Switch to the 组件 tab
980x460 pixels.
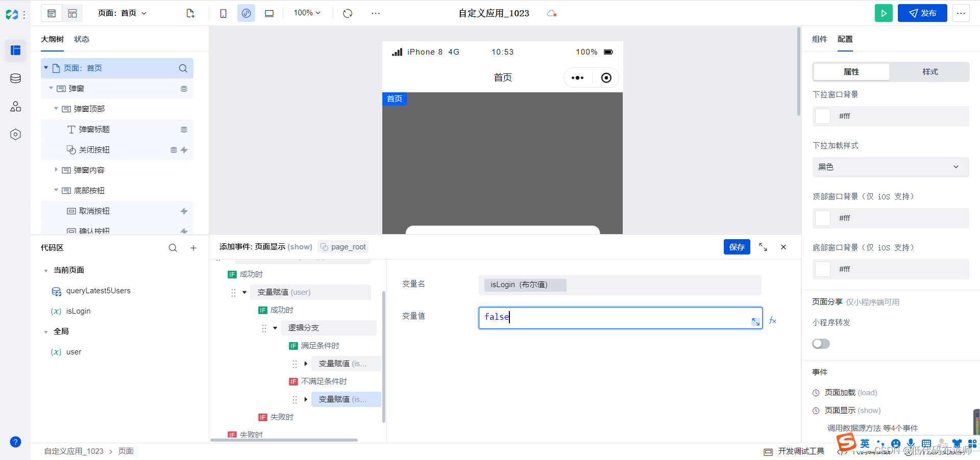[x=820, y=39]
